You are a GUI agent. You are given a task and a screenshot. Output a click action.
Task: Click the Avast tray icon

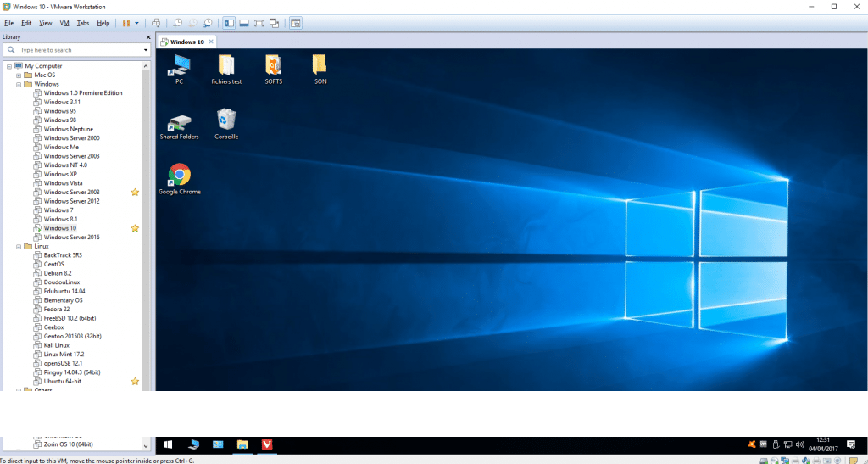coord(751,444)
